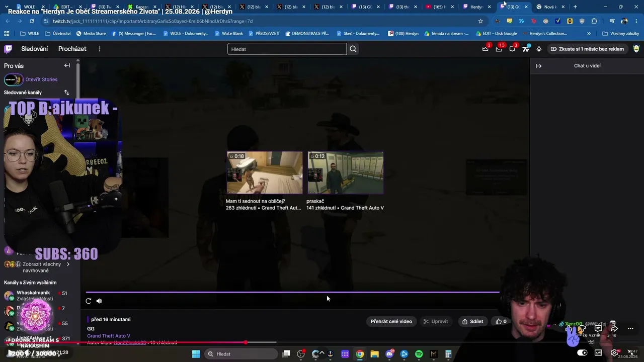Viewport: 644px width, 362px height.
Task: Like the clip with thumbs up
Action: point(501,321)
